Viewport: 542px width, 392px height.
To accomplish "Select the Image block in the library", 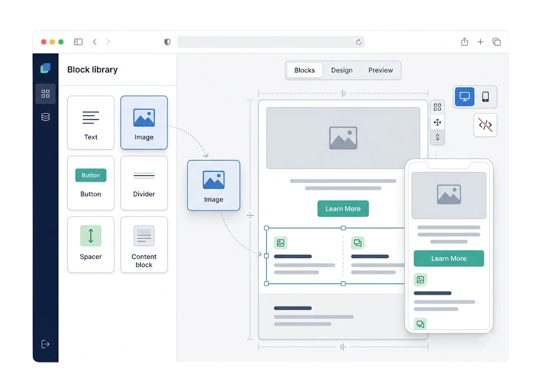I will 144,123.
